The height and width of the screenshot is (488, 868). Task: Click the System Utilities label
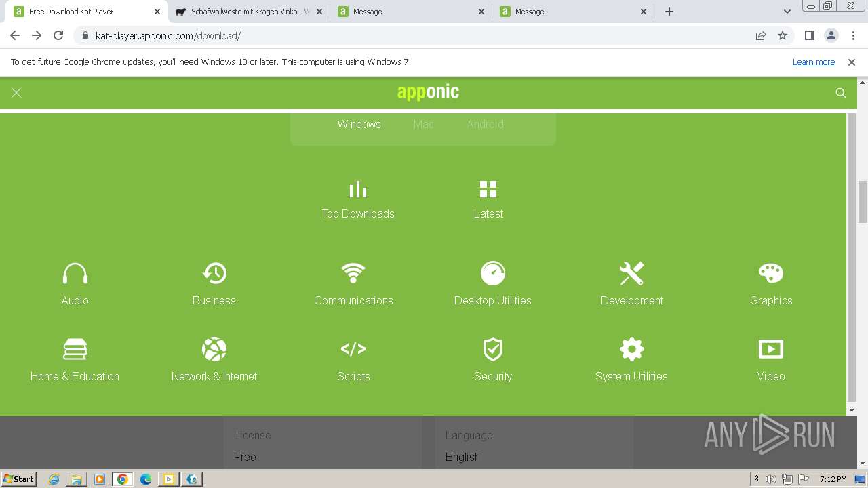(632, 376)
